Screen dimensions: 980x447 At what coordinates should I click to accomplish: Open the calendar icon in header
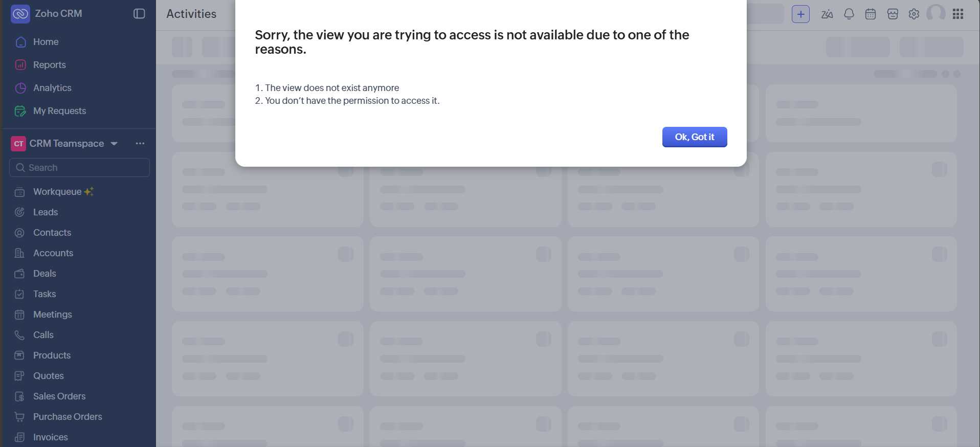click(870, 14)
